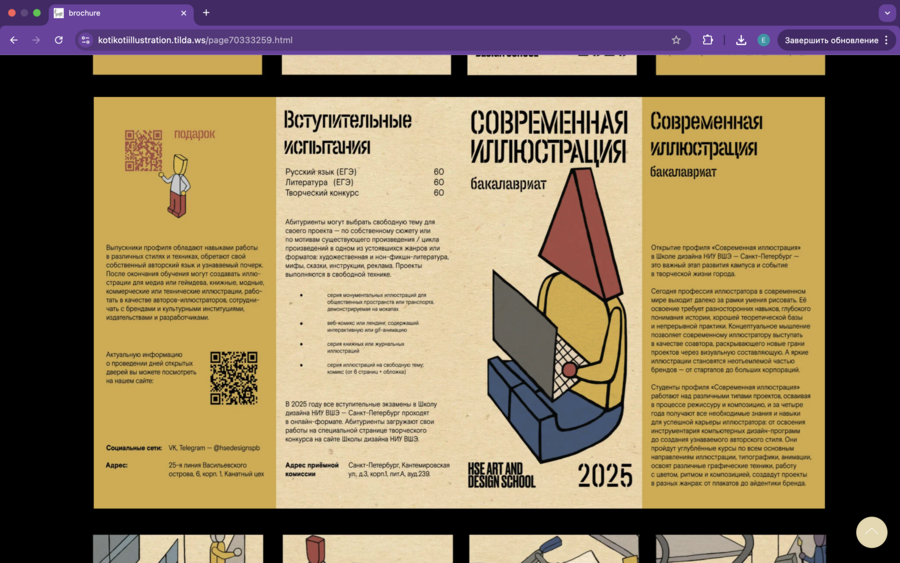Click the HSE ART AND DESIGN SCHOOL logo

pos(502,475)
